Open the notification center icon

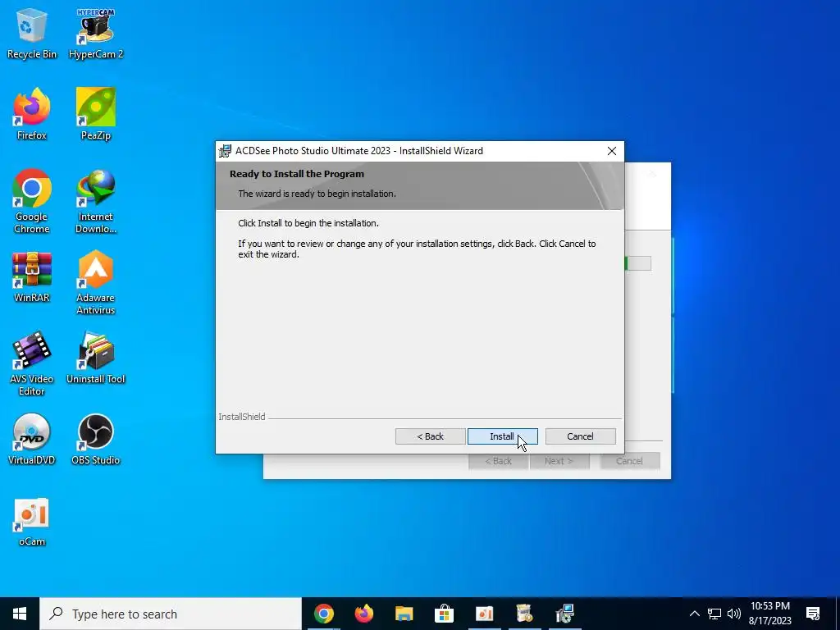813,614
